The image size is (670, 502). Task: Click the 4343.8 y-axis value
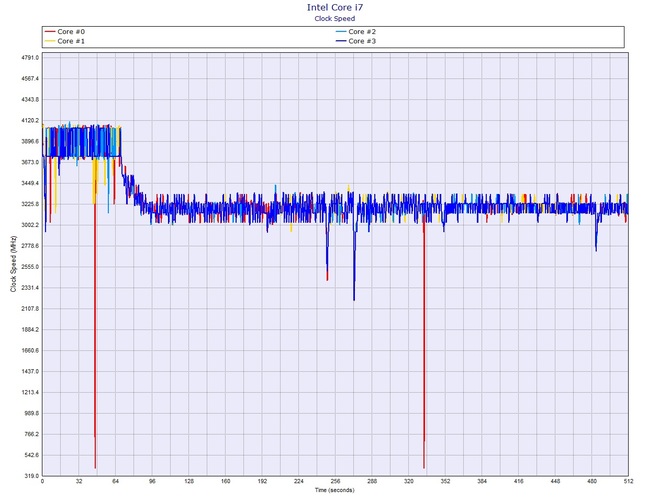pyautogui.click(x=30, y=100)
